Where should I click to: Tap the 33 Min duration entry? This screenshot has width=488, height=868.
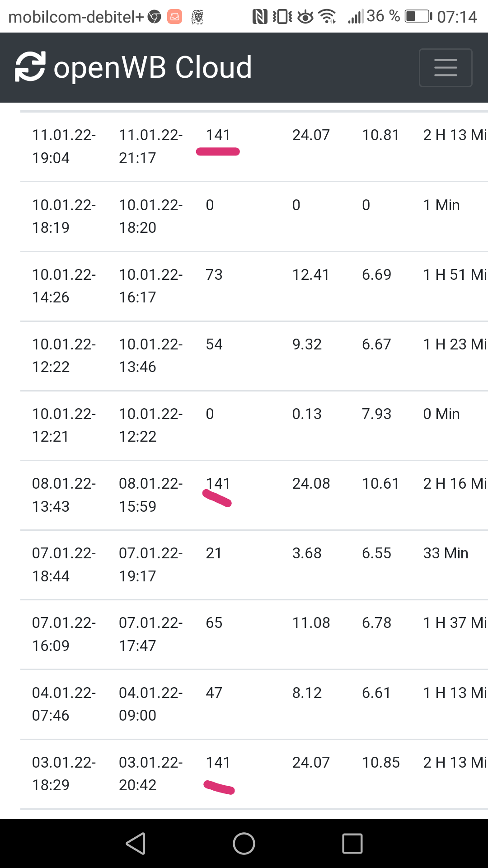[446, 553]
